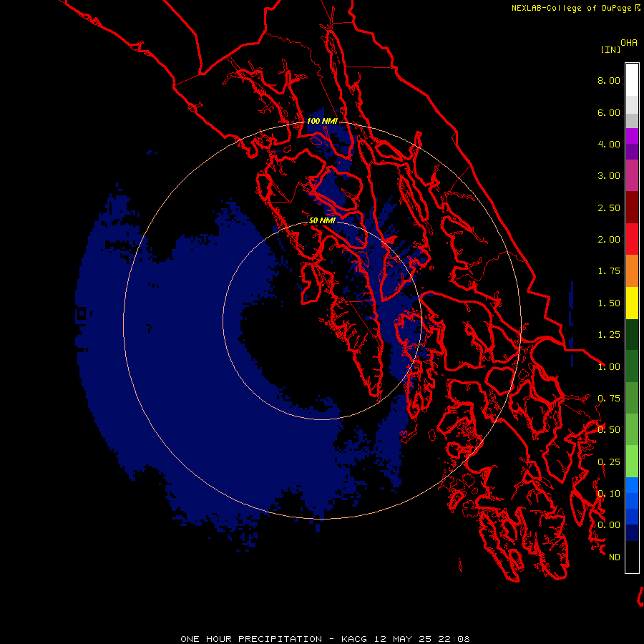644x644 pixels.
Task: Click the magenta-pink legend color band
Action: [x=632, y=175]
